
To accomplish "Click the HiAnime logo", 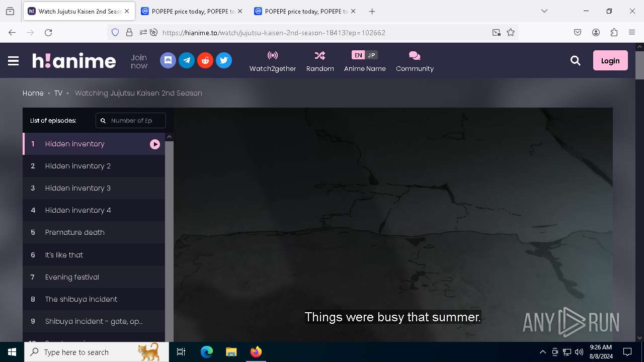I will (74, 61).
